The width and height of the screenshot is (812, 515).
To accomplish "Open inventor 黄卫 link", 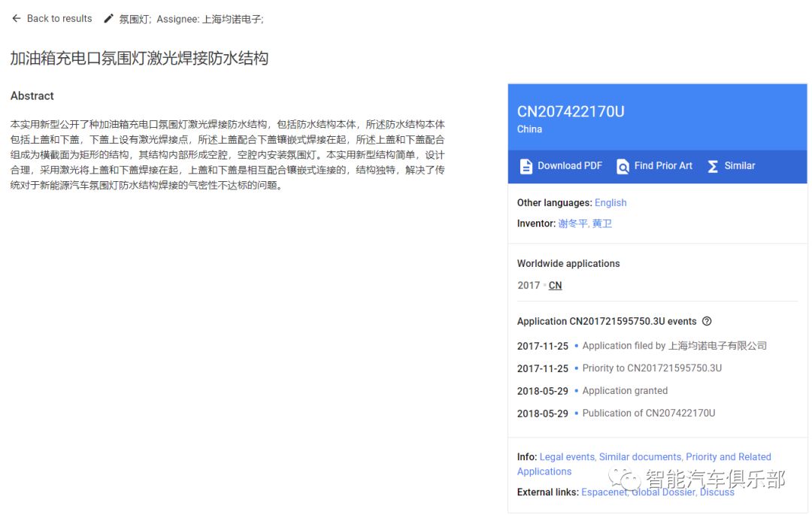I will pos(601,223).
